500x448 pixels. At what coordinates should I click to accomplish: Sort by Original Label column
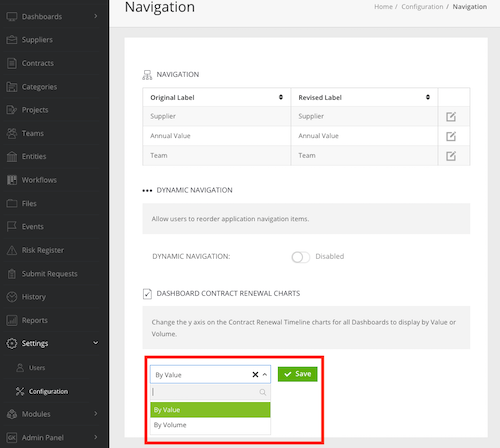click(281, 97)
